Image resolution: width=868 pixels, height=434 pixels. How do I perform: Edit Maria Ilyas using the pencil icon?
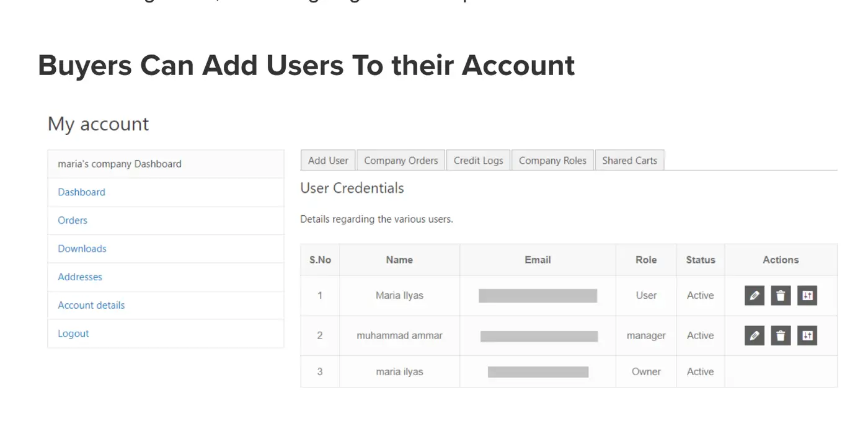754,296
